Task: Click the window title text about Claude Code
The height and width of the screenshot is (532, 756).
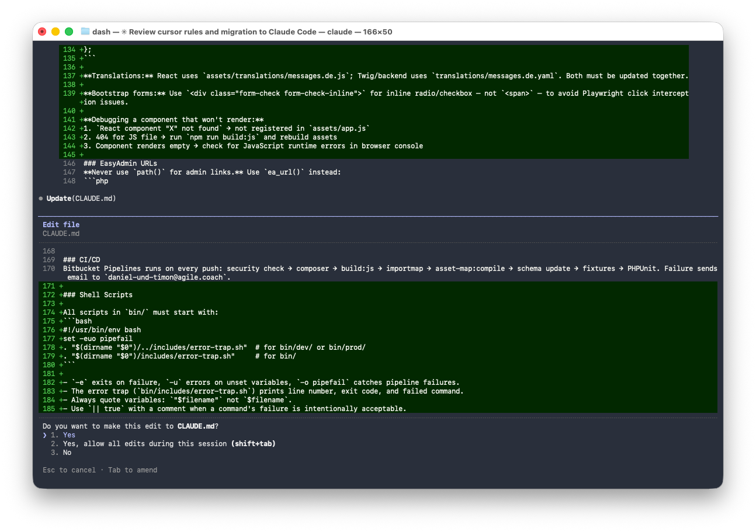Action: point(242,32)
